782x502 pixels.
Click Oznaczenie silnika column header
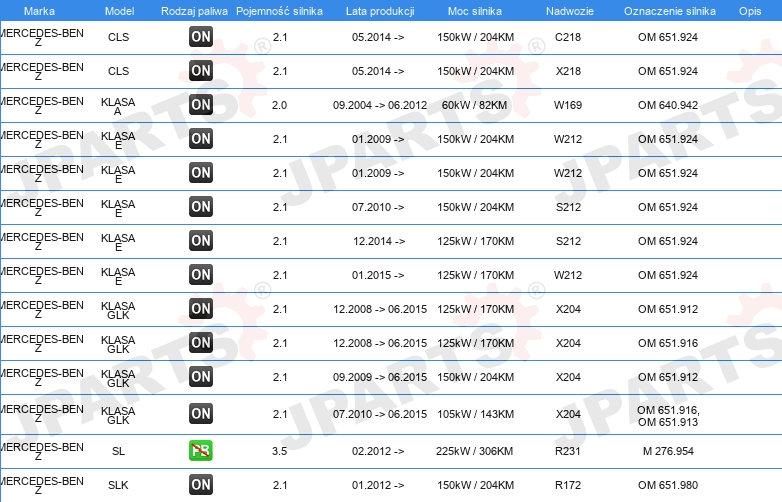[x=670, y=11]
